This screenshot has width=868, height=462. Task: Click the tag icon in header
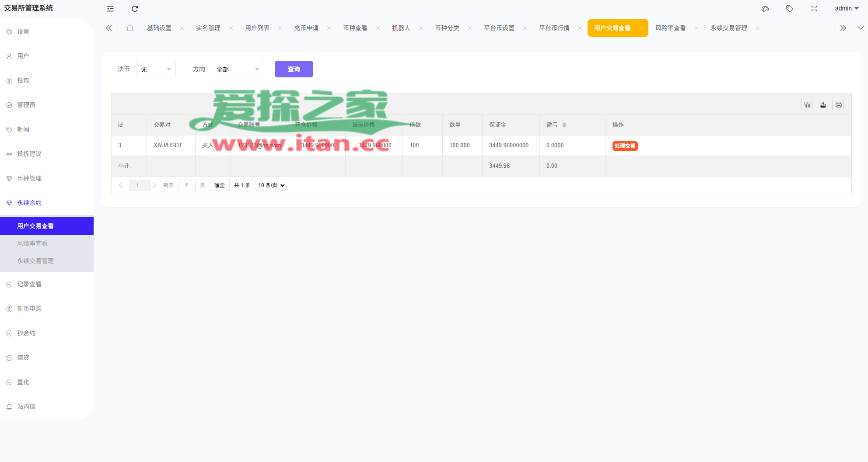point(789,9)
